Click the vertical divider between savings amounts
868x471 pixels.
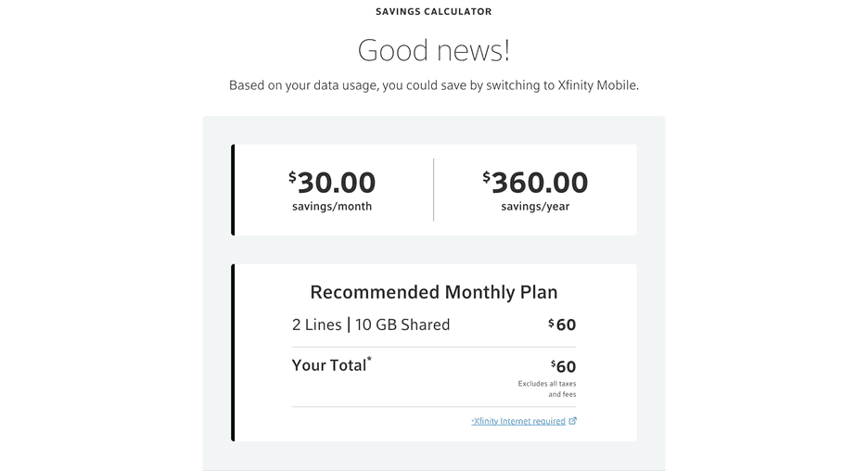point(433,189)
